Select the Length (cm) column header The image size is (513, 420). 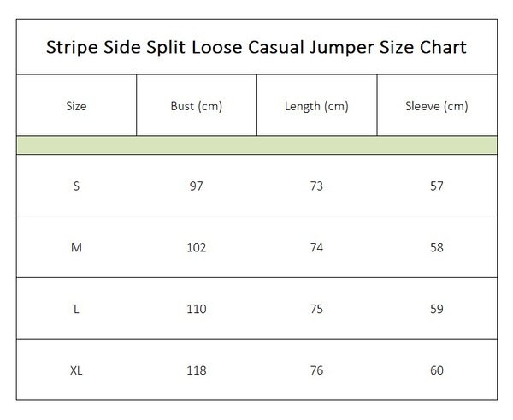pos(316,106)
